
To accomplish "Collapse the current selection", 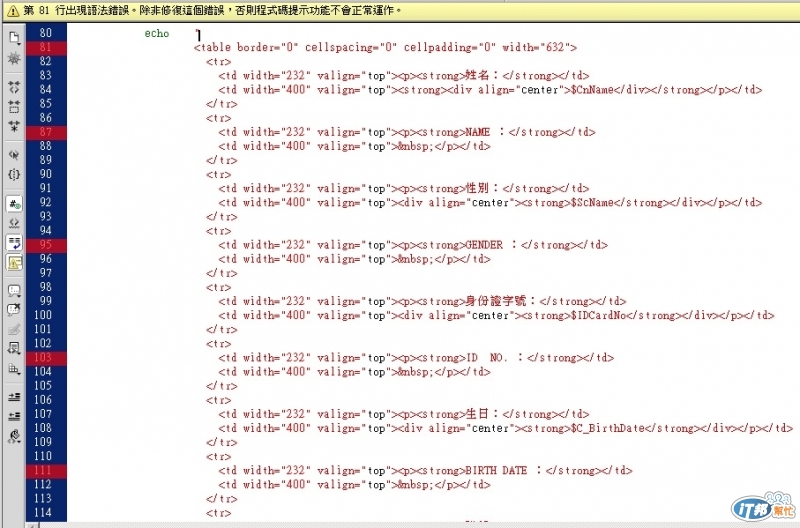I will [14, 107].
